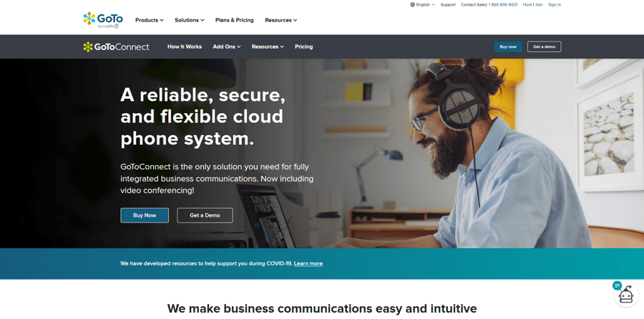Screen dimensions: 644x319
Task: Click the GoTo by LogMeIn logo
Action: [x=102, y=20]
